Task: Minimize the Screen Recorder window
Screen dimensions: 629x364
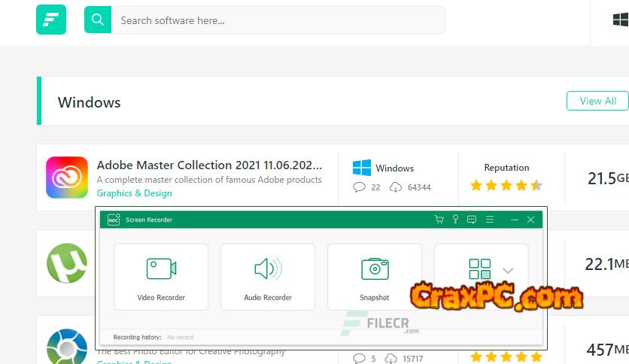Action: (515, 220)
